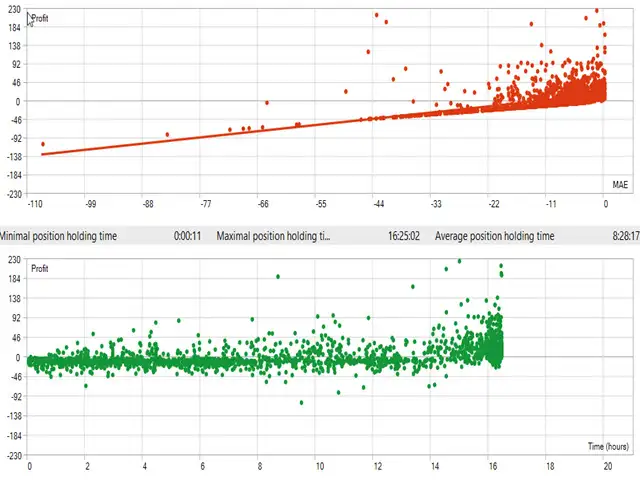Select the isolated green point above 8 hours
Screen dimensions: 640x480
277,277
